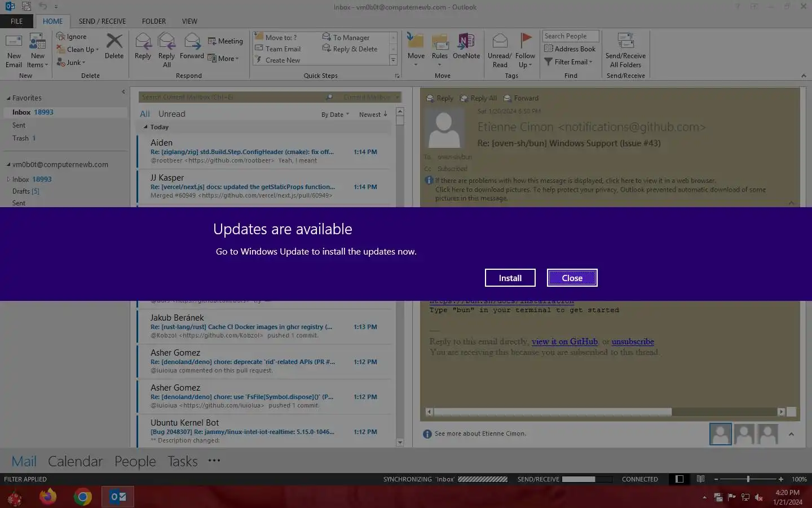The width and height of the screenshot is (812, 508).
Task: Open the FILE tab
Action: (17, 21)
